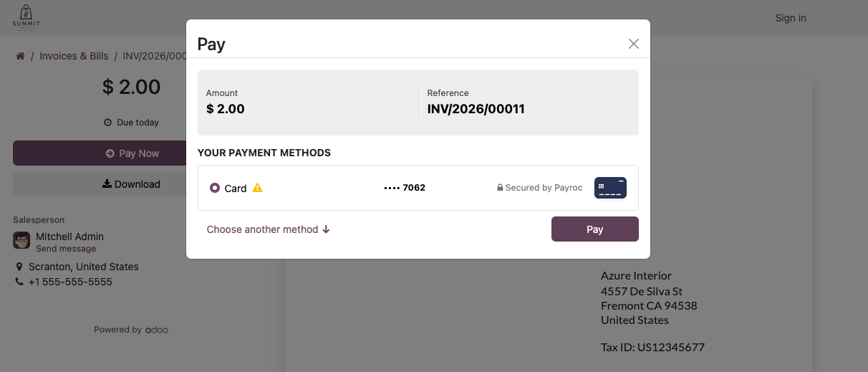The height and width of the screenshot is (372, 868).
Task: Click the location pin icon near Scranton
Action: [x=19, y=267]
